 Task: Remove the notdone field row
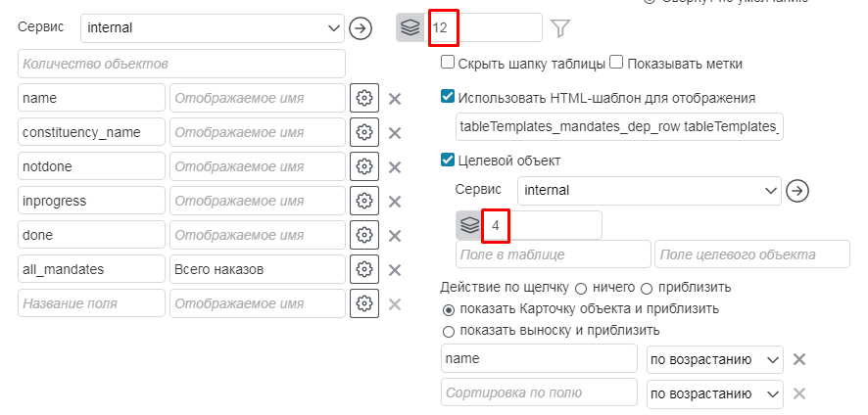point(395,167)
